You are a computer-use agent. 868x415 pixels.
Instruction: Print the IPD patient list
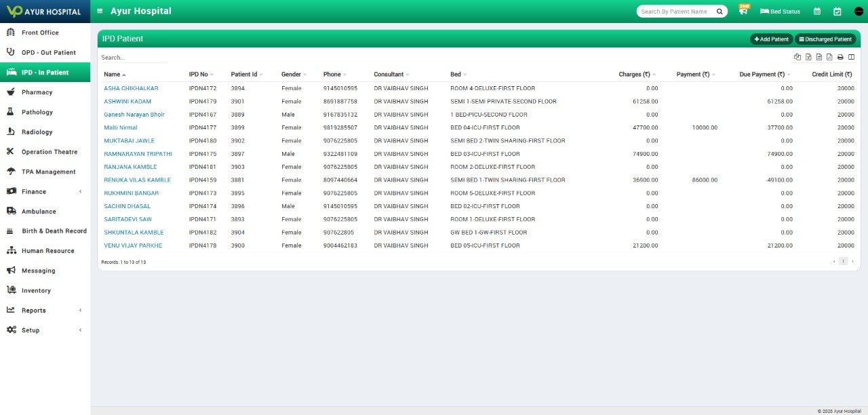(840, 57)
